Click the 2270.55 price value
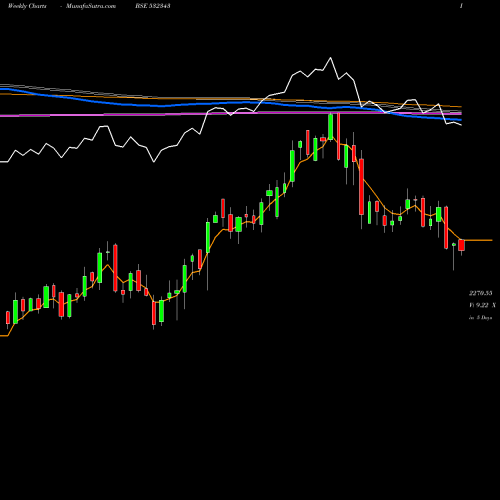 (481, 293)
